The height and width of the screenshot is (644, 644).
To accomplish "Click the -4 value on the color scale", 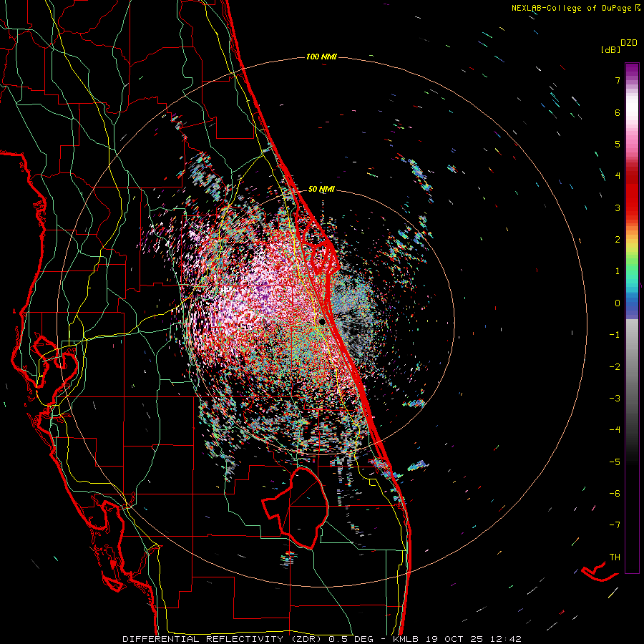I will 615,430.
